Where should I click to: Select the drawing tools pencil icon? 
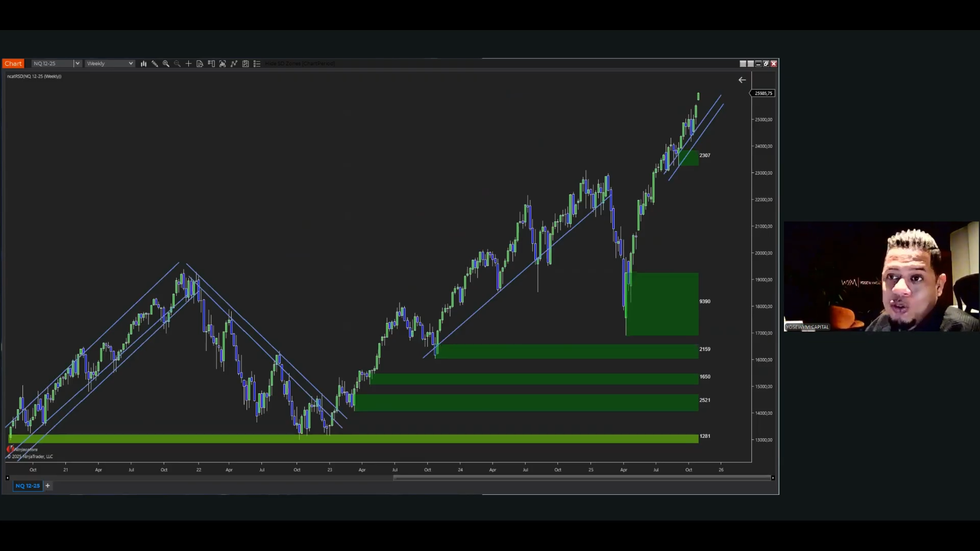tap(155, 64)
